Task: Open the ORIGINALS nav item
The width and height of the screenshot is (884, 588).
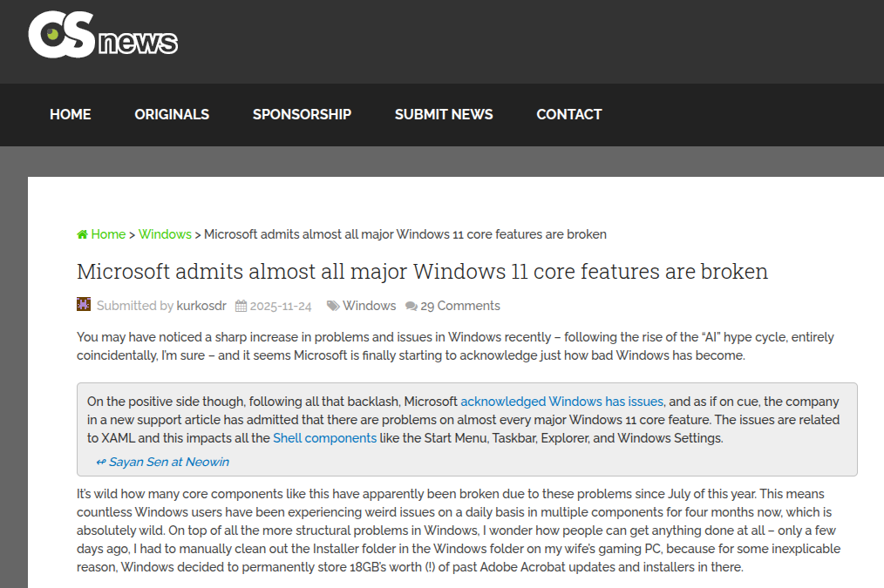Action: [172, 114]
